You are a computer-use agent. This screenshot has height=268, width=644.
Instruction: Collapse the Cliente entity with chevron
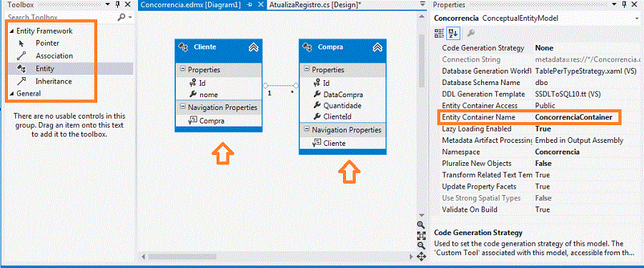254,47
